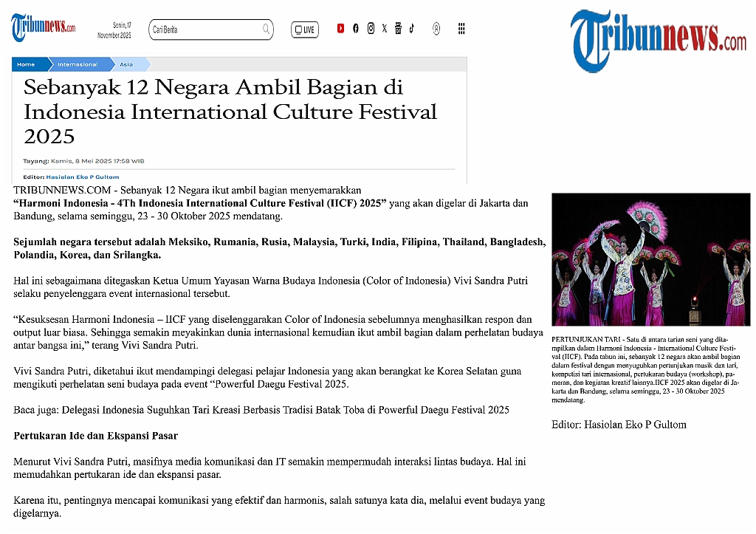This screenshot has height=534, width=756.
Task: Click the LIVE button
Action: click(304, 30)
